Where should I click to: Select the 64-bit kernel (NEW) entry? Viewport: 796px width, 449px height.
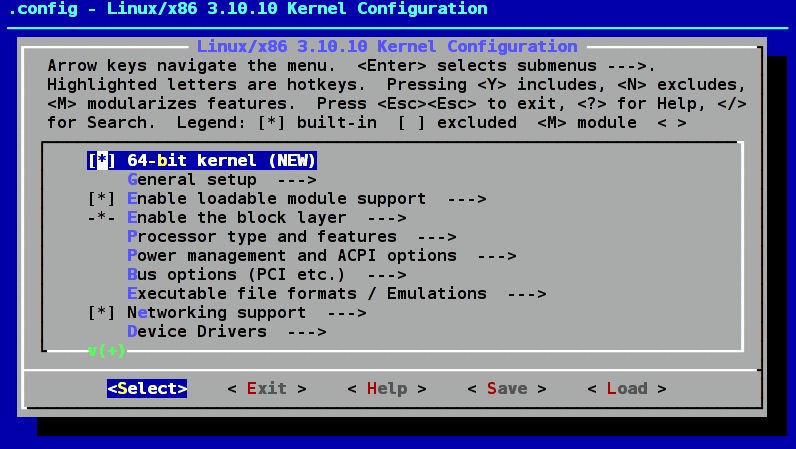pos(202,161)
